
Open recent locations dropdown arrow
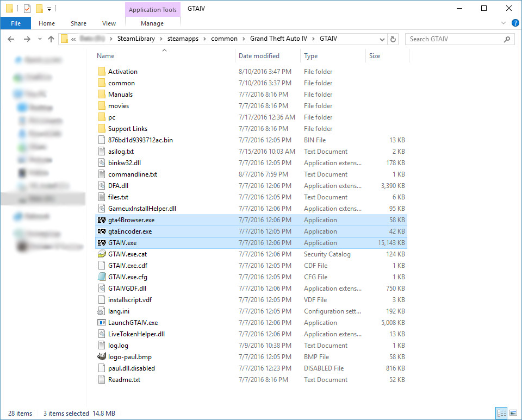(x=40, y=39)
